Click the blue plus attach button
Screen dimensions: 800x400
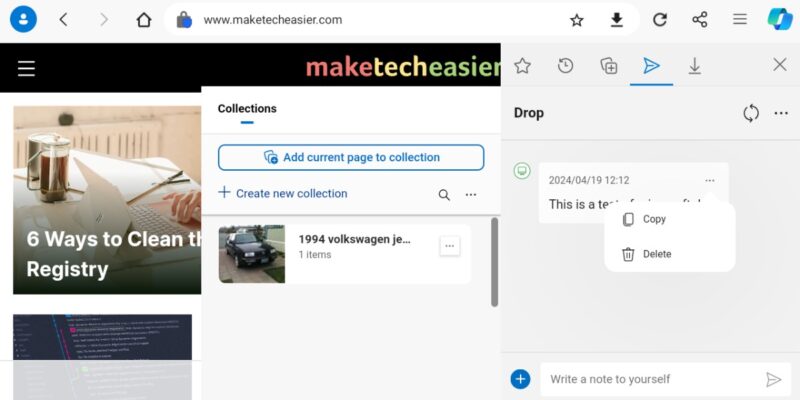coord(520,379)
